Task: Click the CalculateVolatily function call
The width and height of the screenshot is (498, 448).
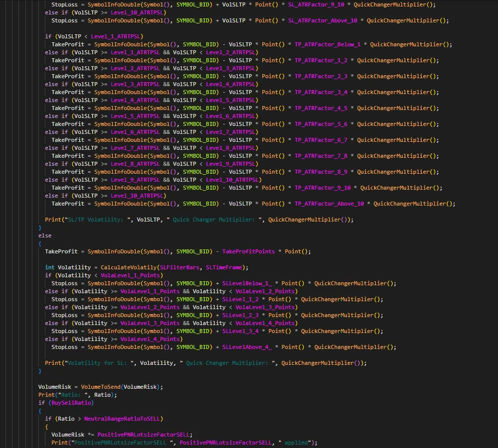Action: coord(128,267)
